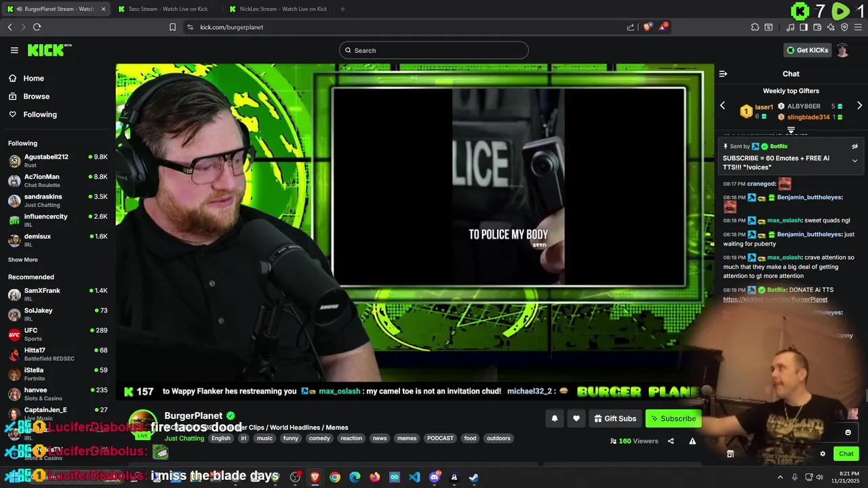The width and height of the screenshot is (868, 488).
Task: Open the browser main menu
Action: (859, 27)
